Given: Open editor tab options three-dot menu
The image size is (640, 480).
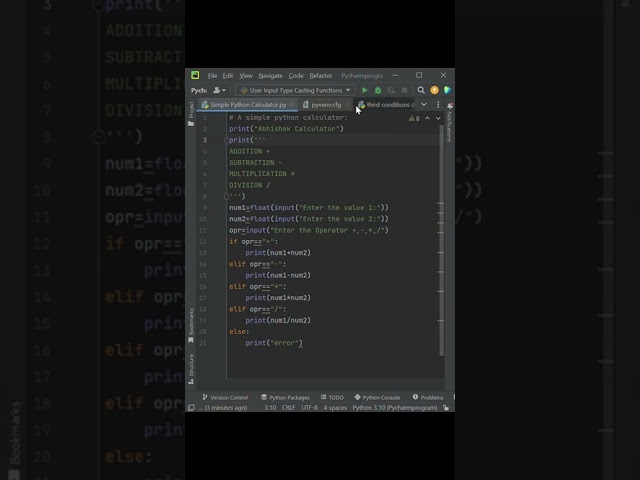Looking at the screenshot, I should point(438,104).
